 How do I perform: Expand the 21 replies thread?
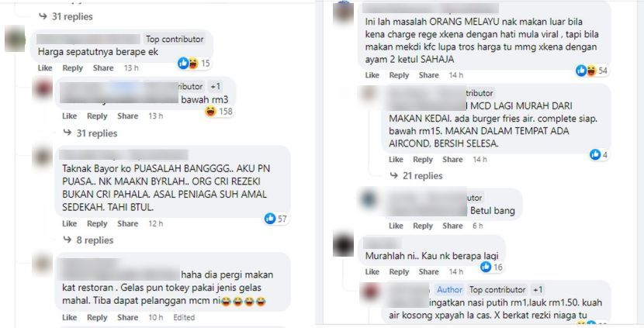[416, 176]
